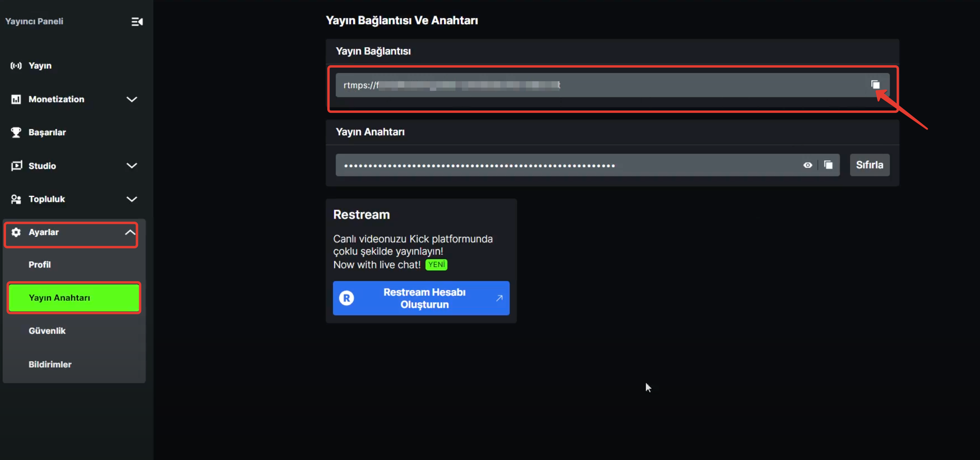Expand the Topluluk menu chevron

(x=132, y=199)
